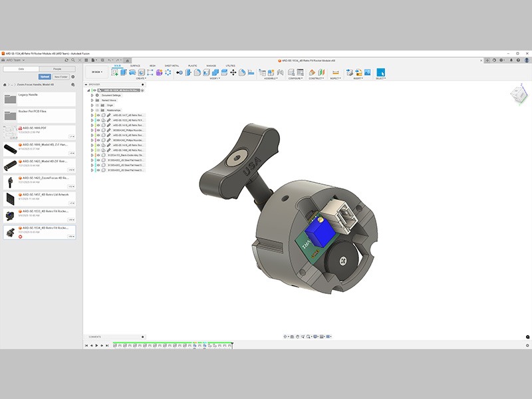Click Zoom-Focus Handle breadcrumb link

coord(35,84)
